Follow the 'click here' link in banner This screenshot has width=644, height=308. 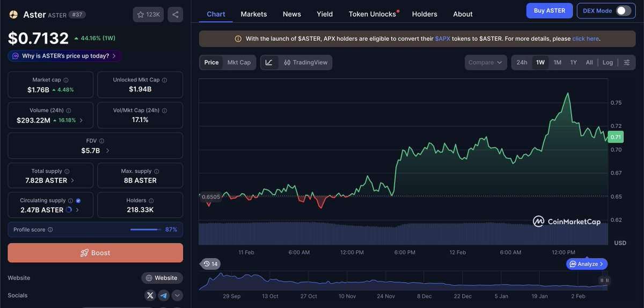(586, 39)
